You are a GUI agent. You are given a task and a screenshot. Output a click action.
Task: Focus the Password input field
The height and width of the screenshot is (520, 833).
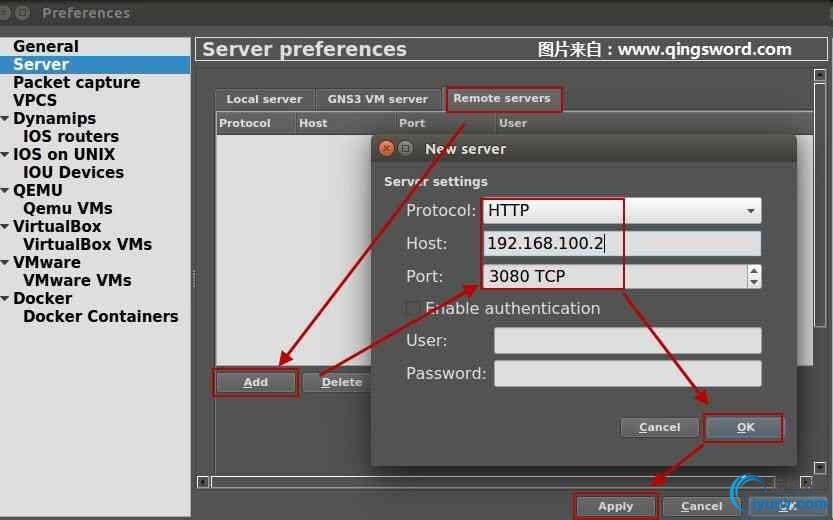tap(627, 374)
